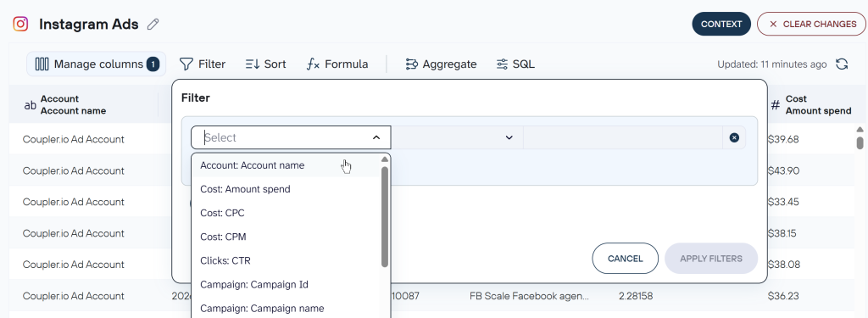Image resolution: width=868 pixels, height=318 pixels.
Task: Click the APPLY FILTERS button
Action: 711,258
